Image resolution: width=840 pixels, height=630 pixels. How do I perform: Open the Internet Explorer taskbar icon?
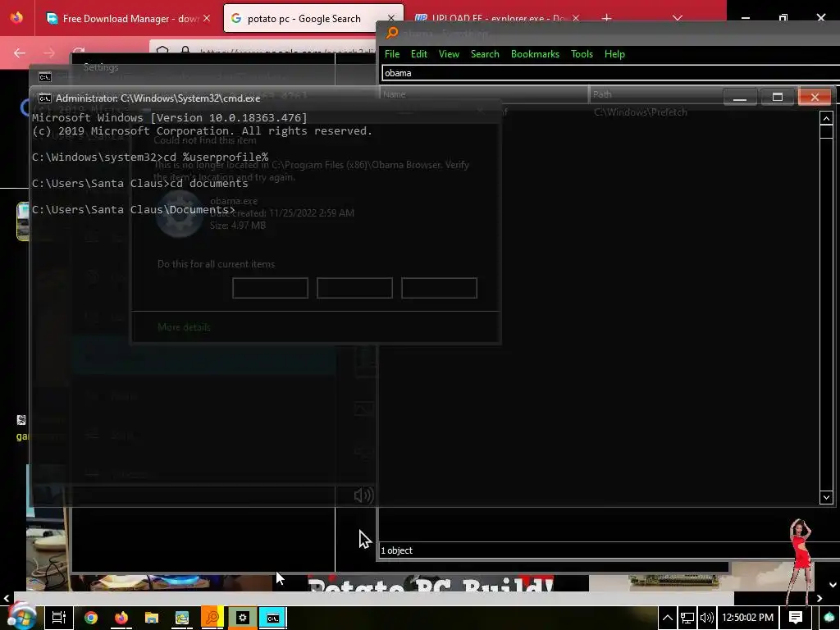tap(182, 618)
